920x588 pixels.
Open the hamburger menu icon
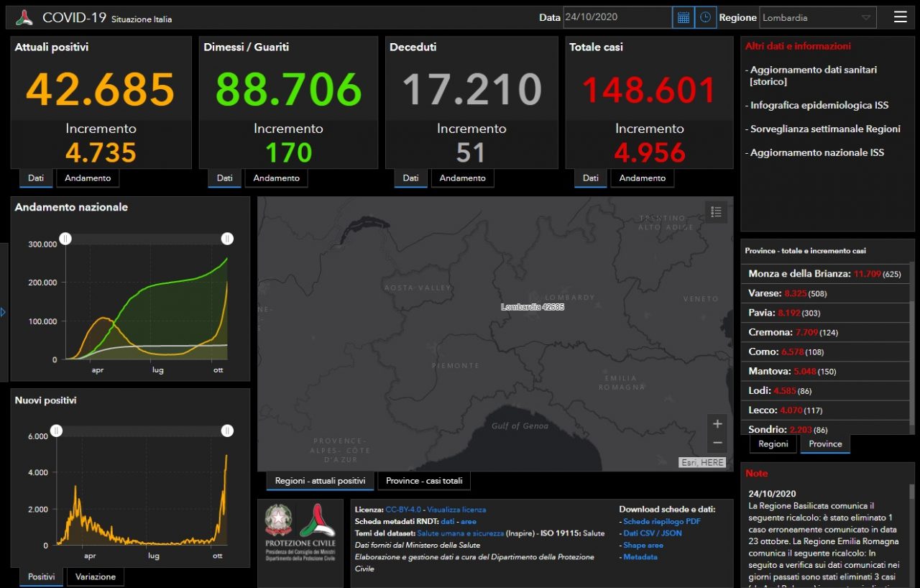pyautogui.click(x=900, y=17)
